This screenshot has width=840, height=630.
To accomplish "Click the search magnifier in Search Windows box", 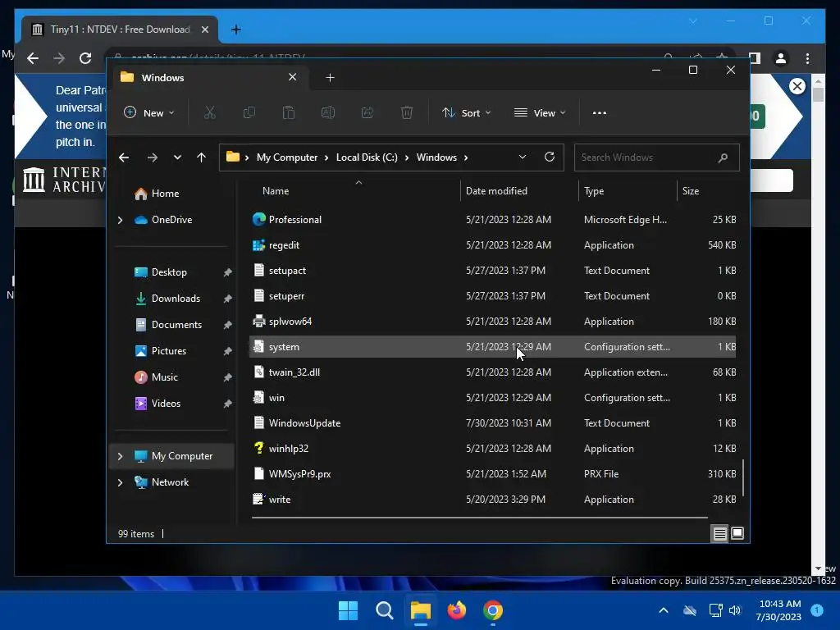I will [x=723, y=157].
